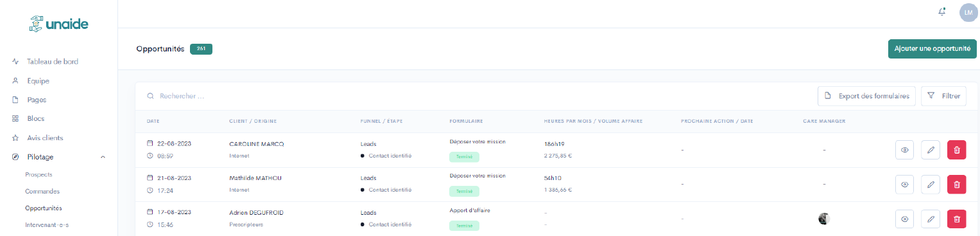The width and height of the screenshot is (980, 236).
Task: Click the unaide logo
Action: tap(59, 24)
